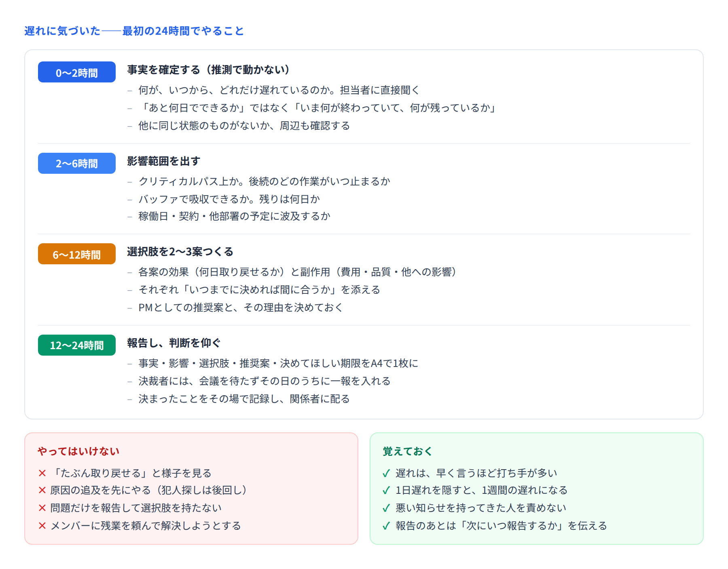The height and width of the screenshot is (569, 728).
Task: Select the green heading 覚えておく
Action: click(408, 451)
